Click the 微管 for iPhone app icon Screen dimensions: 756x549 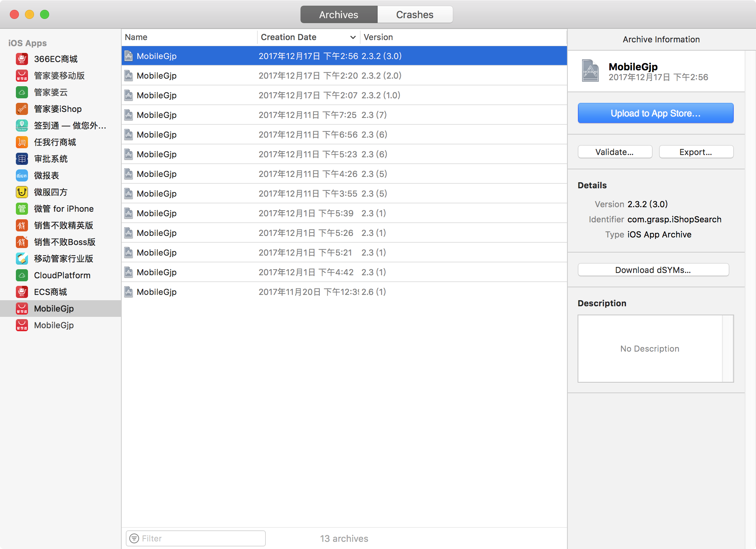(x=22, y=208)
